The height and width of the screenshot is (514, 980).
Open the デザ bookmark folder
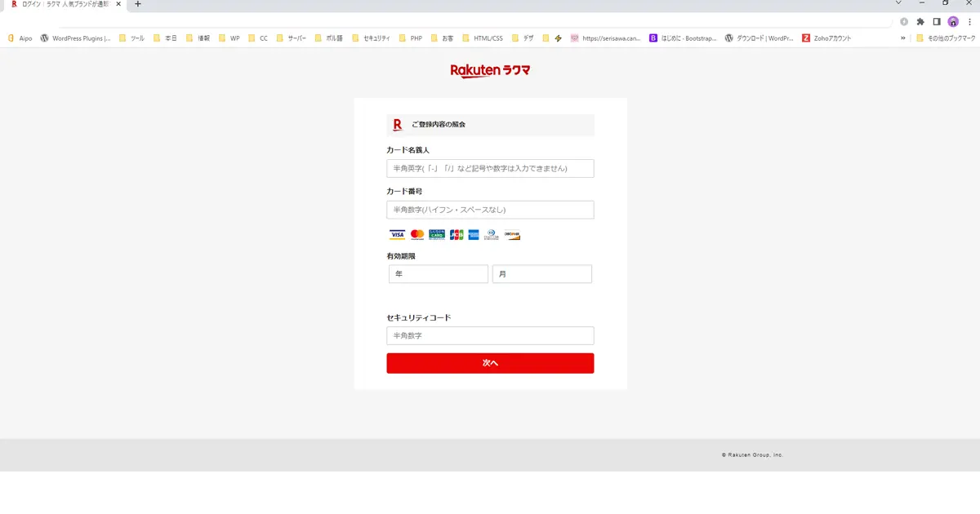click(x=523, y=38)
